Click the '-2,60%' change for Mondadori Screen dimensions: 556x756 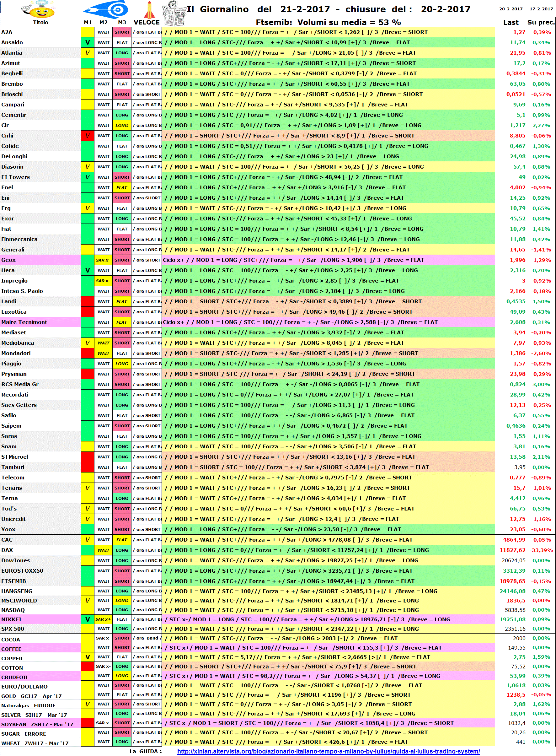click(x=541, y=353)
